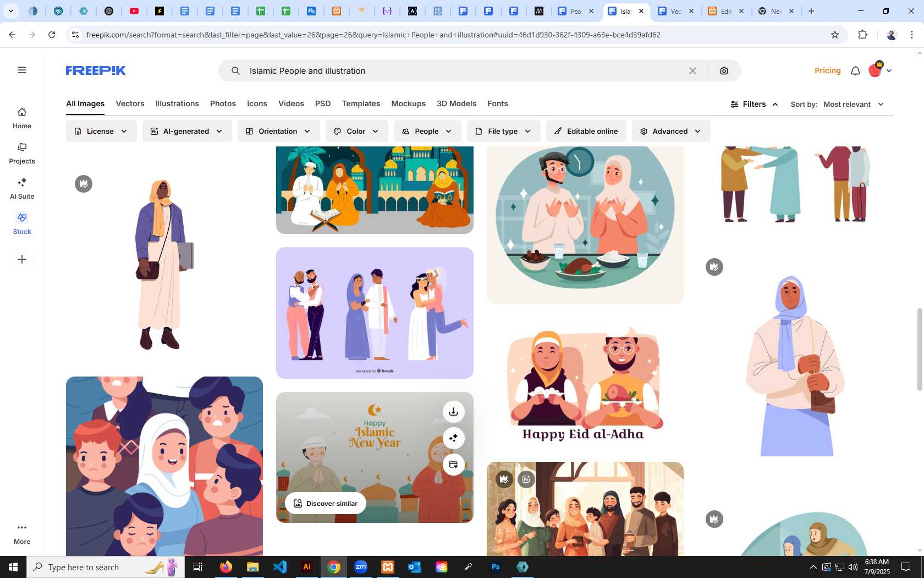Click premium crown on woman in hijab image
The image size is (924, 578).
pos(714,267)
